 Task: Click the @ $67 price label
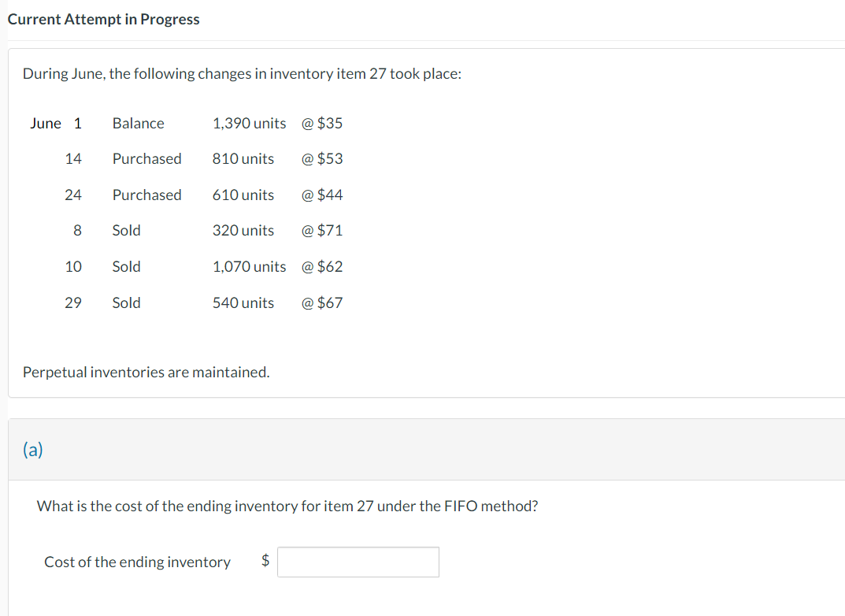click(x=322, y=302)
